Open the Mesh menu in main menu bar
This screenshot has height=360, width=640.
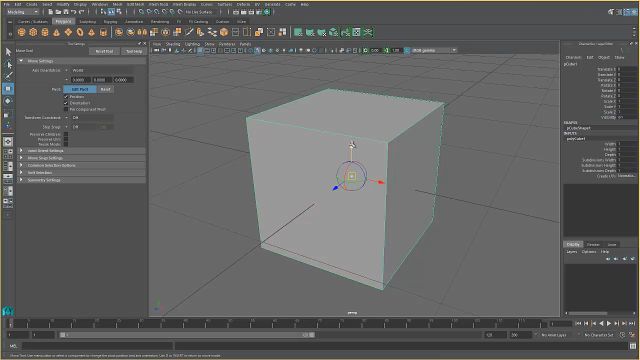coord(117,4)
